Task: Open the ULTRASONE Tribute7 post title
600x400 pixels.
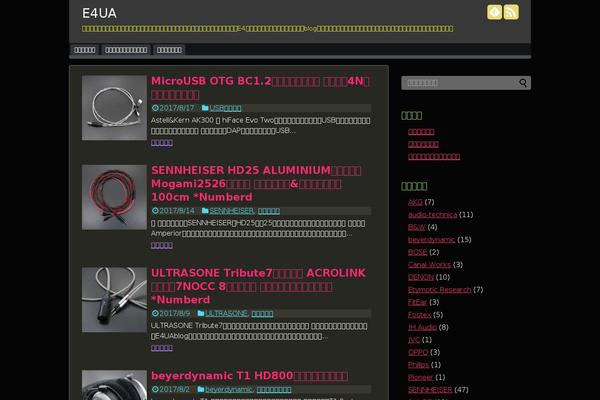Action: pos(259,286)
